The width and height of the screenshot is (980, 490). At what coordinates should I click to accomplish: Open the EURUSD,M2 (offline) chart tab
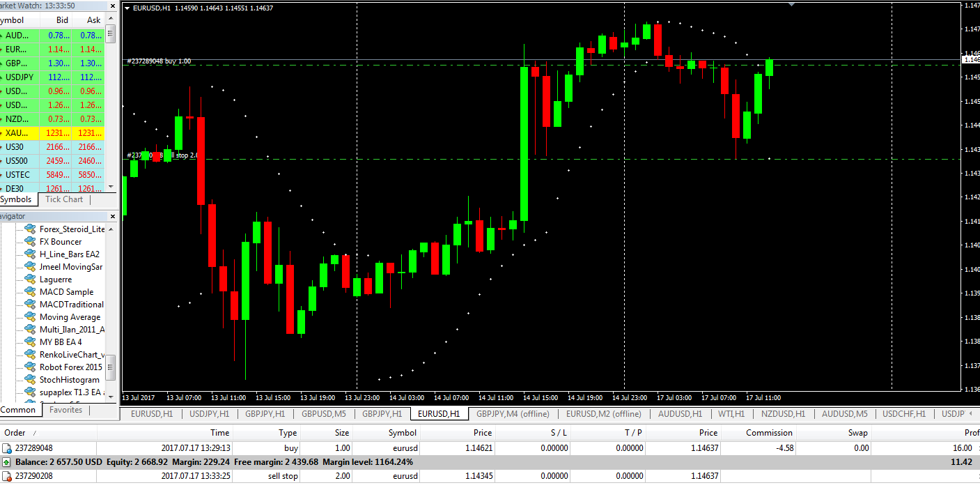[x=604, y=413]
